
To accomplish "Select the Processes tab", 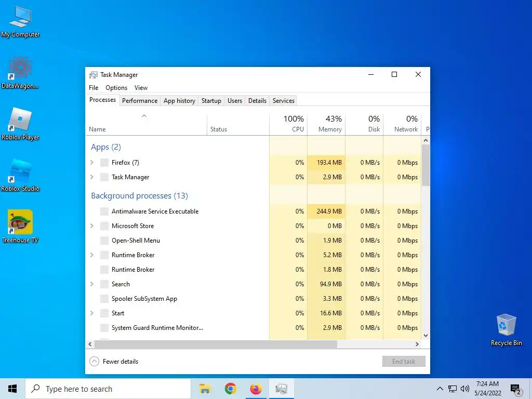I will [x=102, y=100].
